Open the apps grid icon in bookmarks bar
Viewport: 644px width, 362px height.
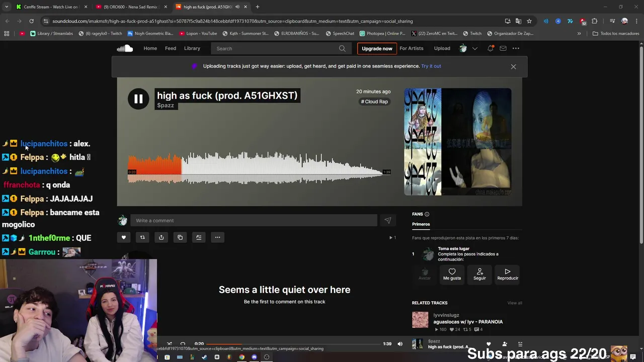[7, 34]
